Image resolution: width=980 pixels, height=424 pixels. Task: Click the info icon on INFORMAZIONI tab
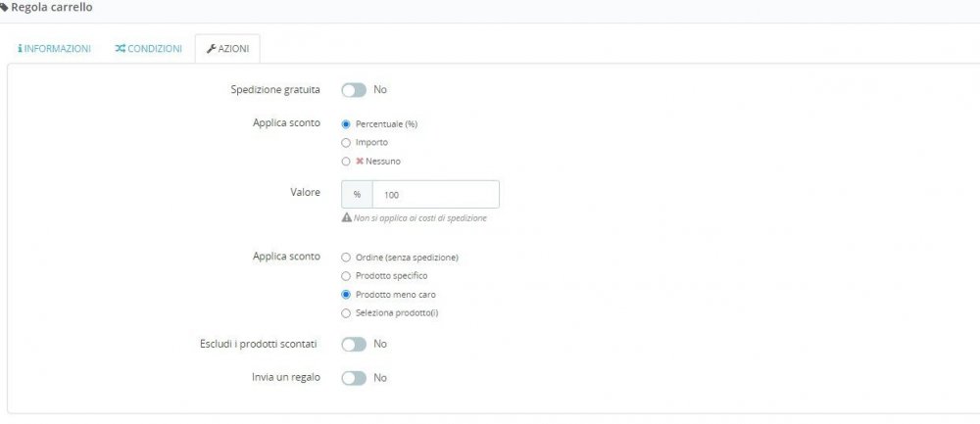coord(20,49)
